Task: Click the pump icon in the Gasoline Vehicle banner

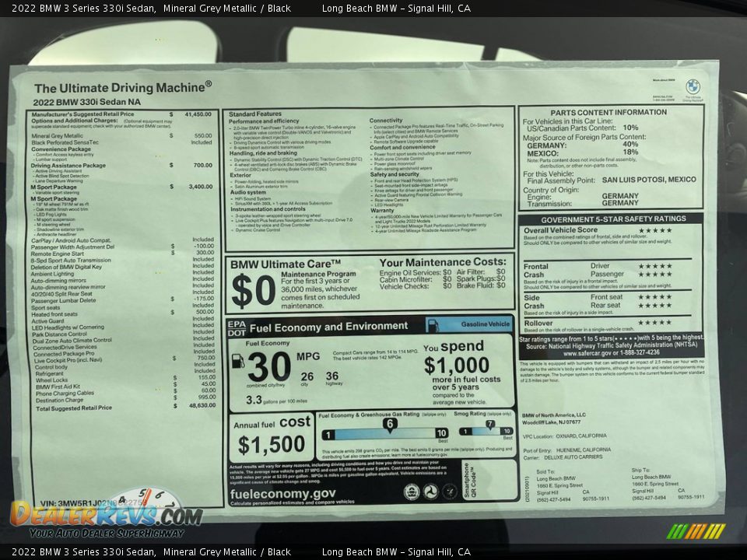Action: click(433, 325)
